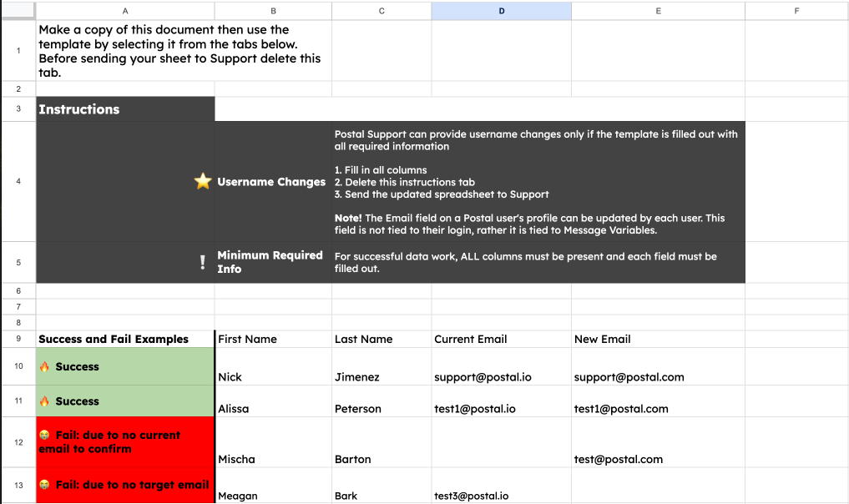Select row 4 header
Viewport: 849px width, 504px height.
(x=18, y=181)
